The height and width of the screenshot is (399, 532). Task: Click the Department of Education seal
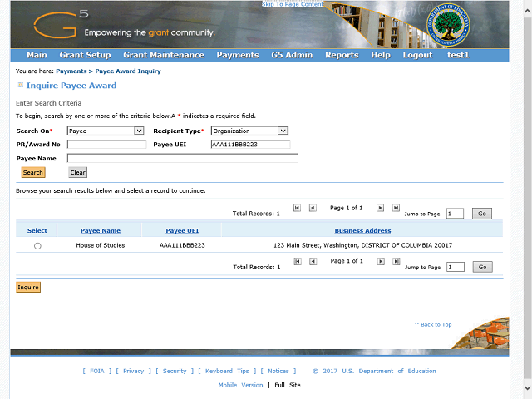(x=448, y=24)
